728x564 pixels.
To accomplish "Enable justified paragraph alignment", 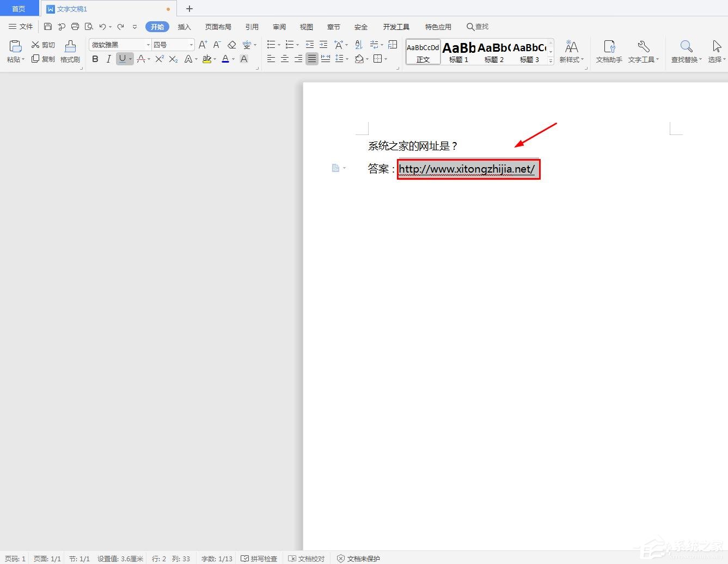I will click(311, 59).
